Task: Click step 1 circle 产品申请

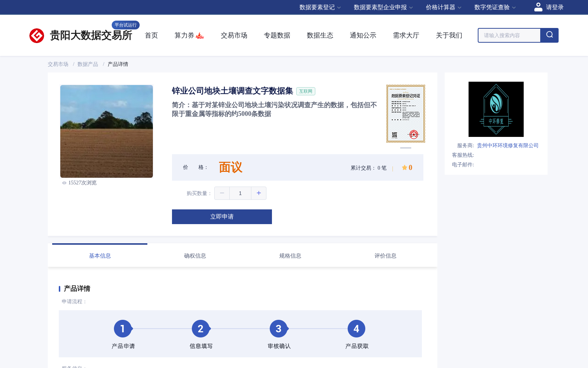Action: point(123,329)
